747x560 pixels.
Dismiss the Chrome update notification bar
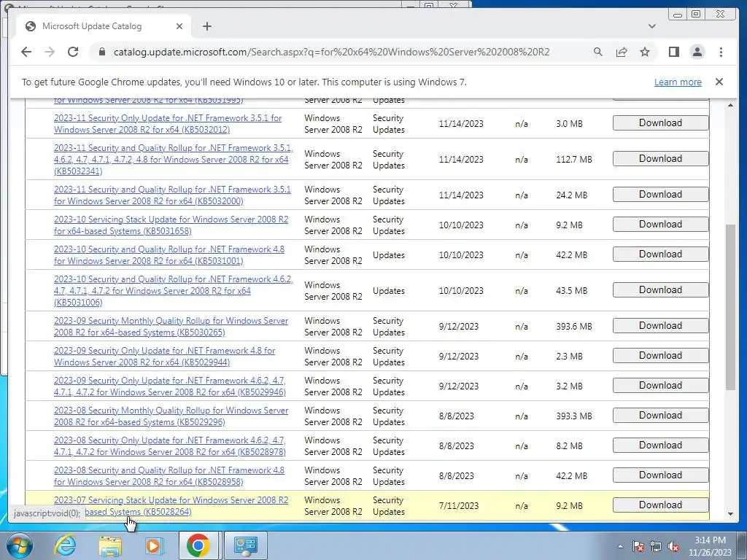click(719, 82)
